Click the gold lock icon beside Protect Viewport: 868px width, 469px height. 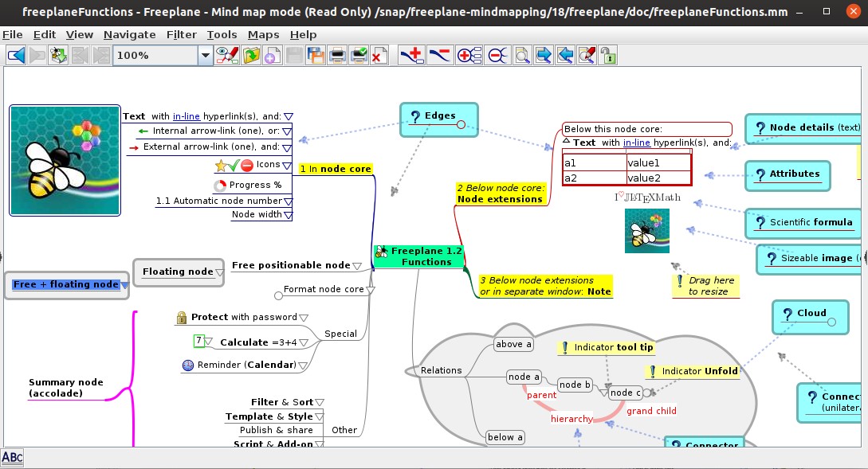(182, 318)
